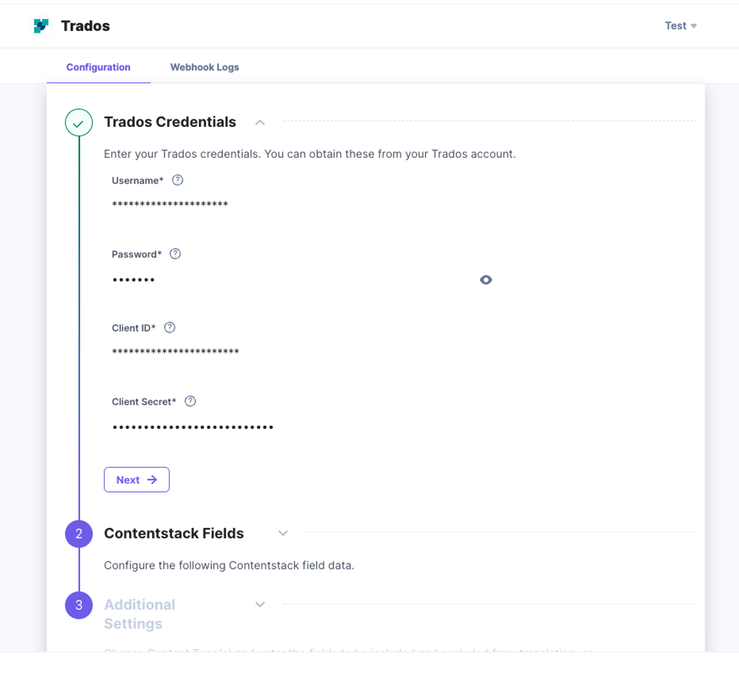Image resolution: width=739 pixels, height=700 pixels.
Task: Click the Next button
Action: click(x=137, y=480)
